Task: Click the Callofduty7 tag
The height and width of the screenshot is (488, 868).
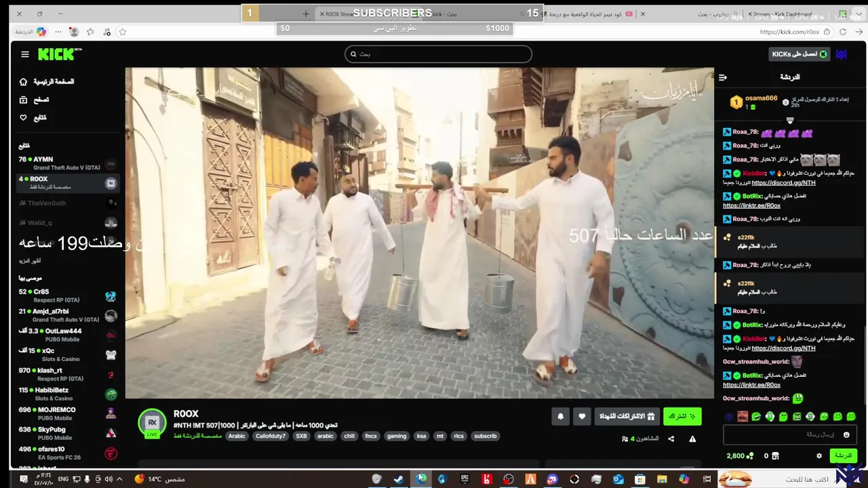Action: 271,436
